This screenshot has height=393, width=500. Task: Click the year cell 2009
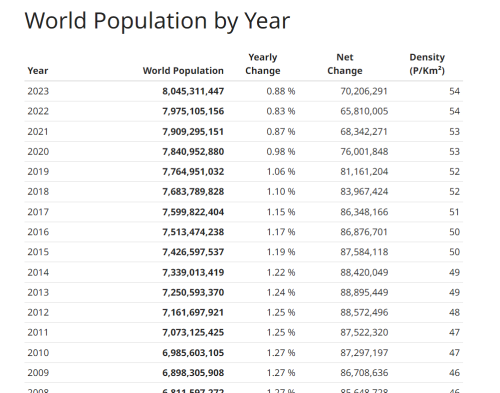tap(38, 373)
